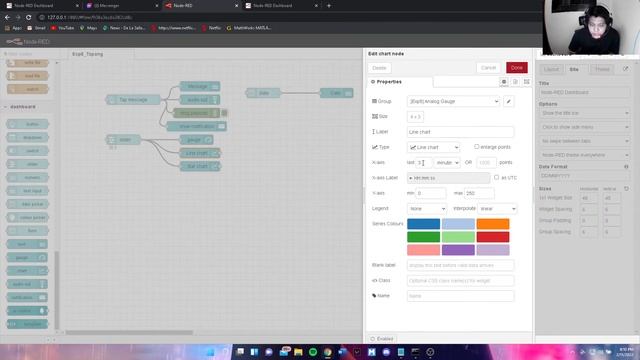Open the node appearance icon in Properties header
The width and height of the screenshot is (640, 360).
coord(527,82)
